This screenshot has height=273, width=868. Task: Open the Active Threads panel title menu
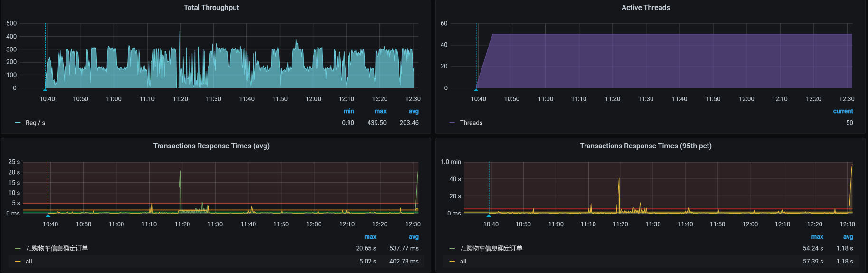tap(645, 8)
